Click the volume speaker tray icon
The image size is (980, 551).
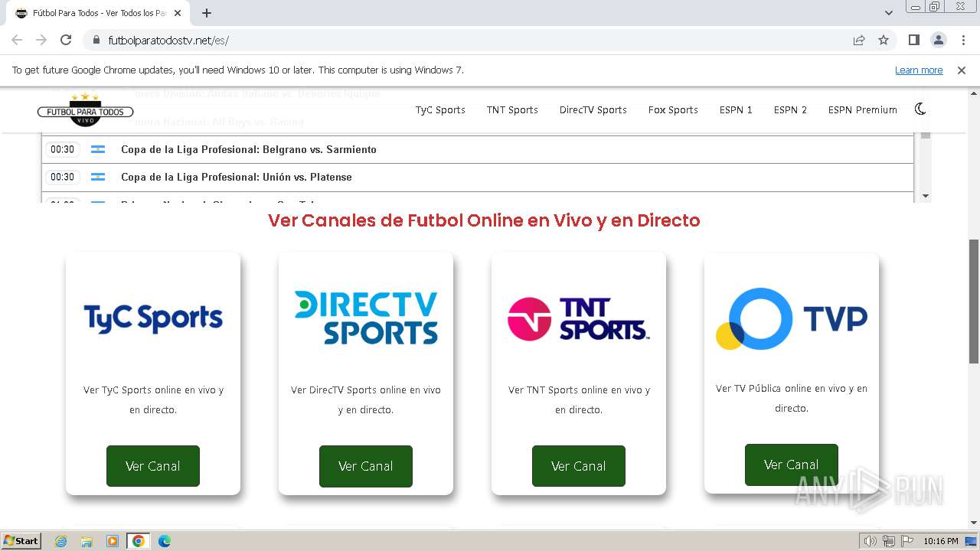pos(871,541)
